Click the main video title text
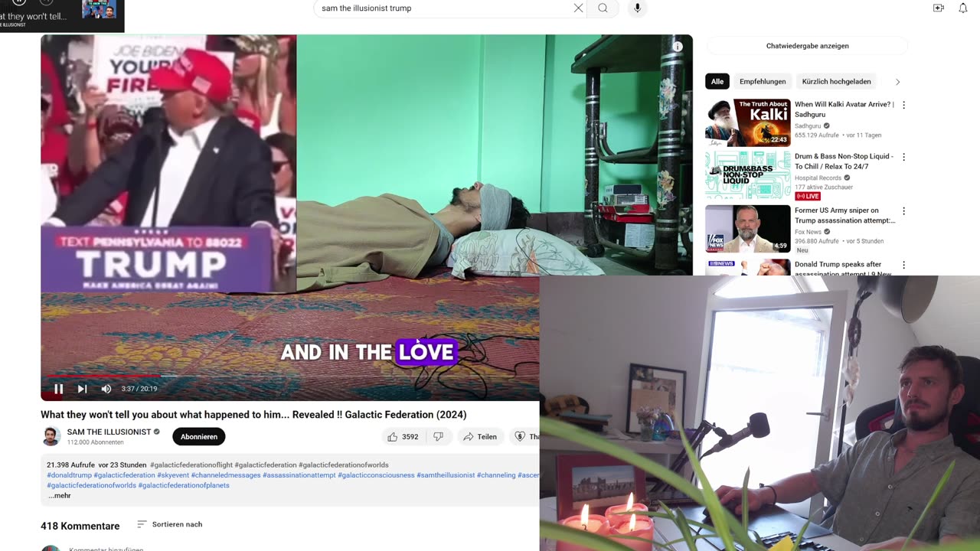Viewport: 980px width, 551px height. point(253,415)
